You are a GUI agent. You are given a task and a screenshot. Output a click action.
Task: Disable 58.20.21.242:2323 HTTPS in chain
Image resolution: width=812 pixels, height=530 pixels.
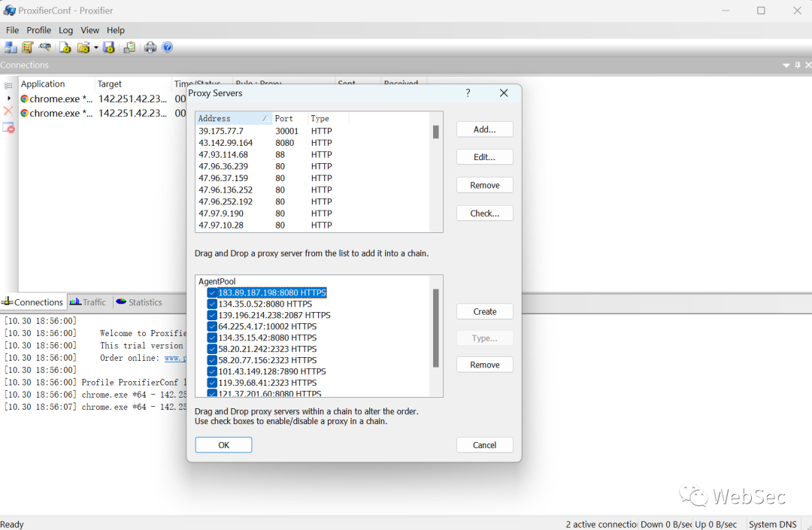coord(212,349)
